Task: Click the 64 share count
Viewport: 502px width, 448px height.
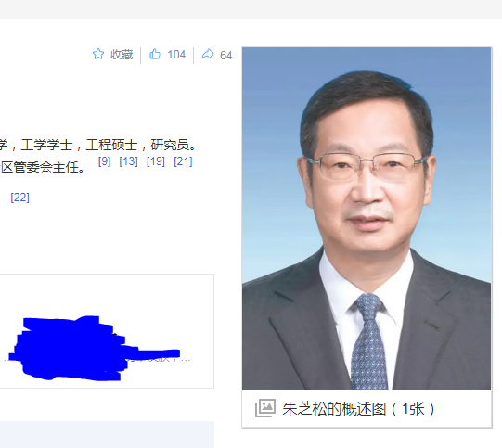Action: [x=226, y=56]
